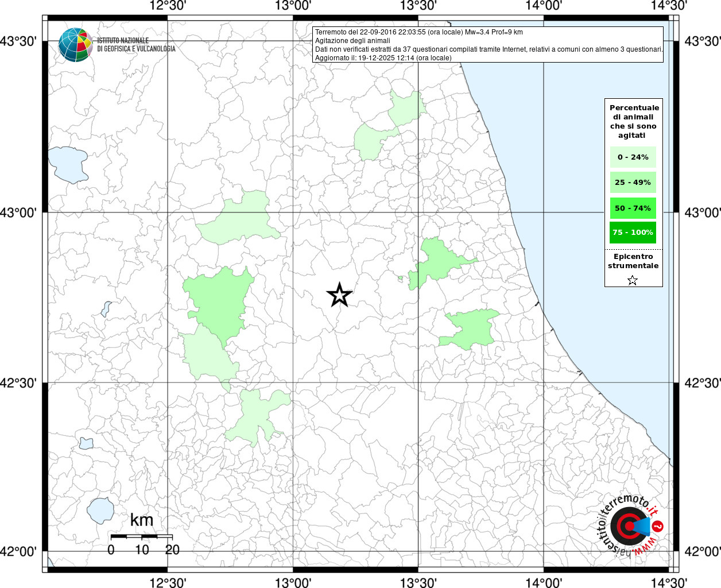Select the 75 - 100% legend swatch
The width and height of the screenshot is (721, 588).
pos(633,233)
